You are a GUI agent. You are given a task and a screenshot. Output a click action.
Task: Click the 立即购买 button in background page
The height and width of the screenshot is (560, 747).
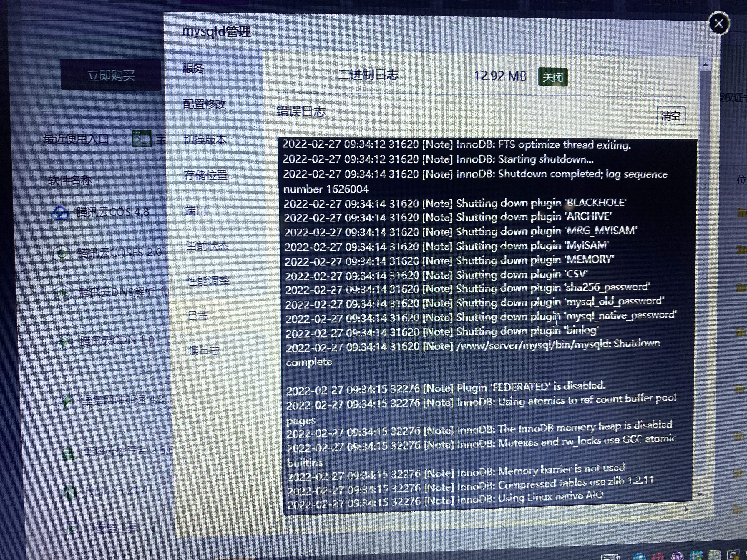111,75
